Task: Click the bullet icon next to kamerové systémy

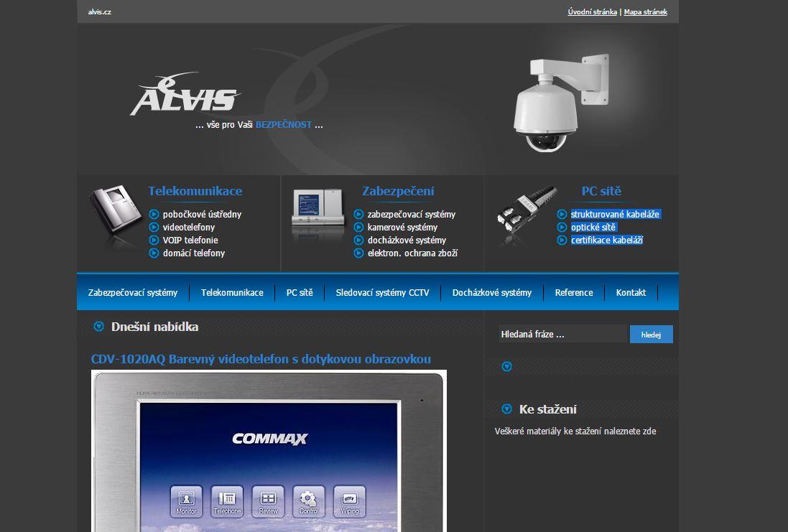Action: coord(358,227)
